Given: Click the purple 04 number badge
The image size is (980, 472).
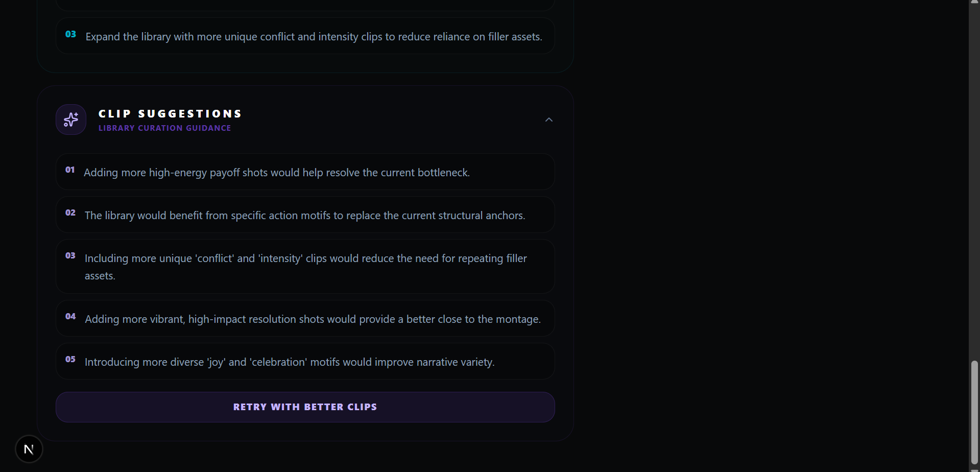Looking at the screenshot, I should (x=70, y=316).
